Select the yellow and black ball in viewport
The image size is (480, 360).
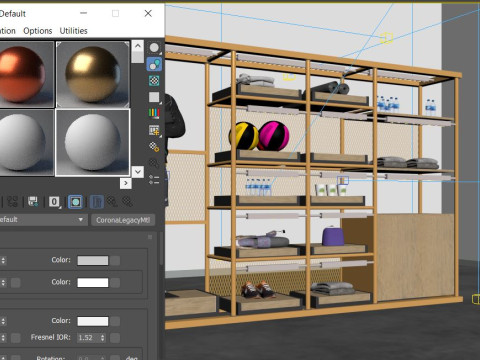pyautogui.click(x=244, y=135)
